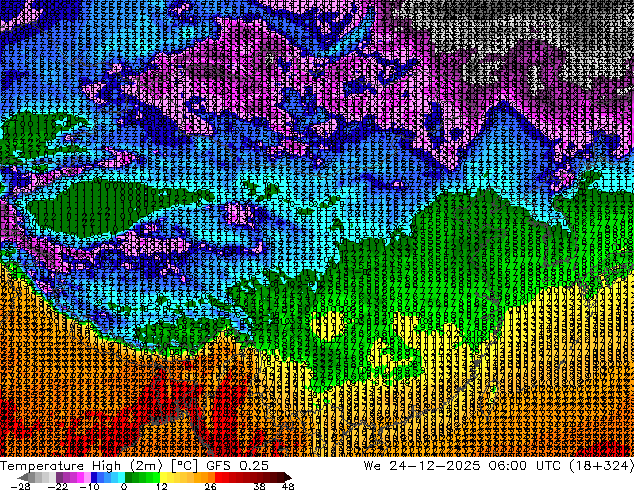The image size is (634, 490).
Task: Select the light pink swatch left of -10
Action: pos(87,477)
